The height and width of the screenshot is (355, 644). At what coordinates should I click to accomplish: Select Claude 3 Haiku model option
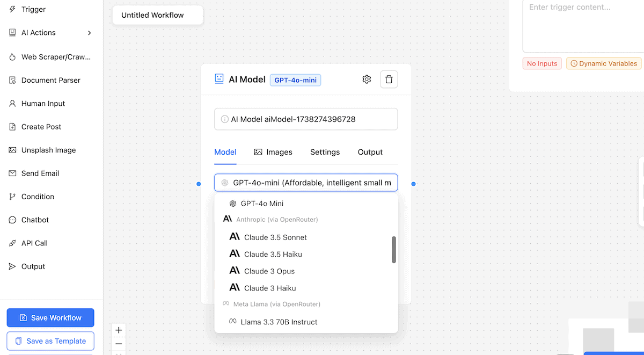(x=306, y=288)
